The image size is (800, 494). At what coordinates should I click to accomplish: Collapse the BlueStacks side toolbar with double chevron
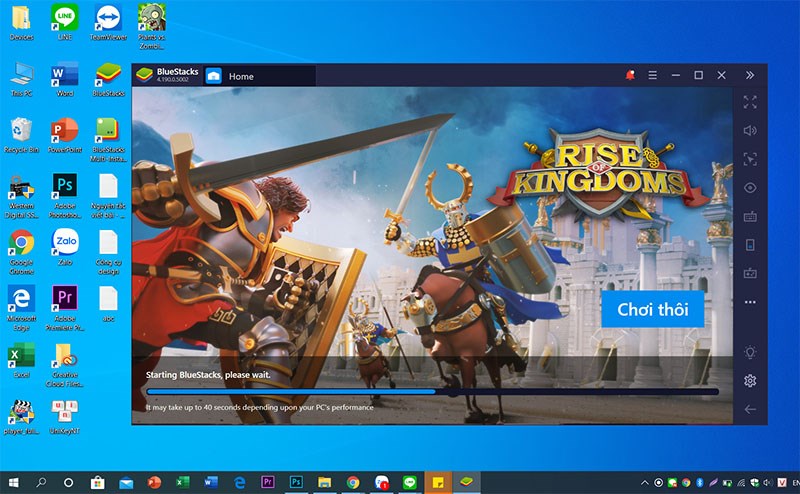pyautogui.click(x=749, y=76)
